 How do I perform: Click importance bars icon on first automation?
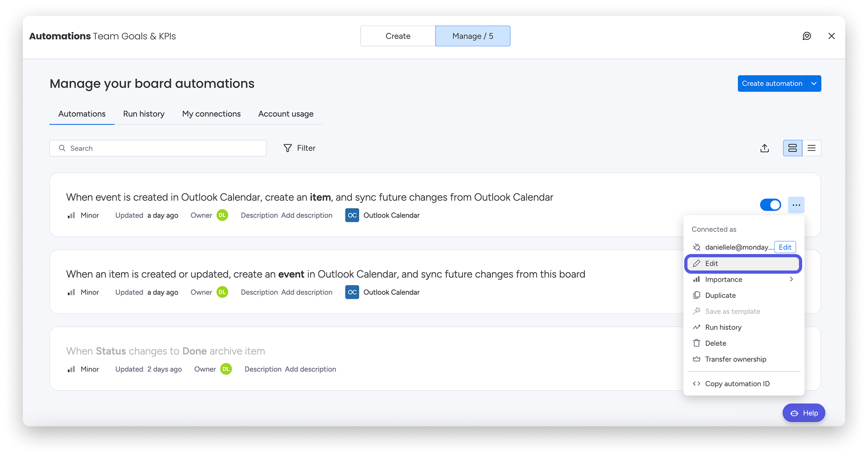[71, 215]
